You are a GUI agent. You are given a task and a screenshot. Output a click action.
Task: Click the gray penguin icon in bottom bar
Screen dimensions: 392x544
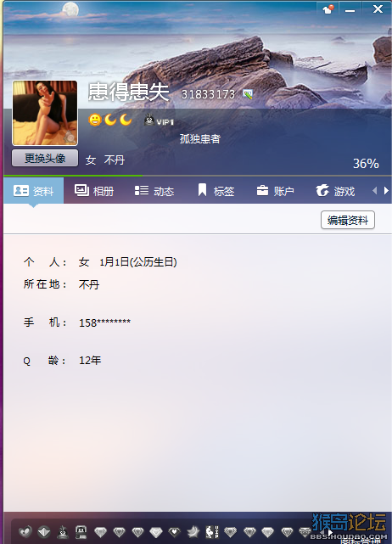(x=63, y=531)
